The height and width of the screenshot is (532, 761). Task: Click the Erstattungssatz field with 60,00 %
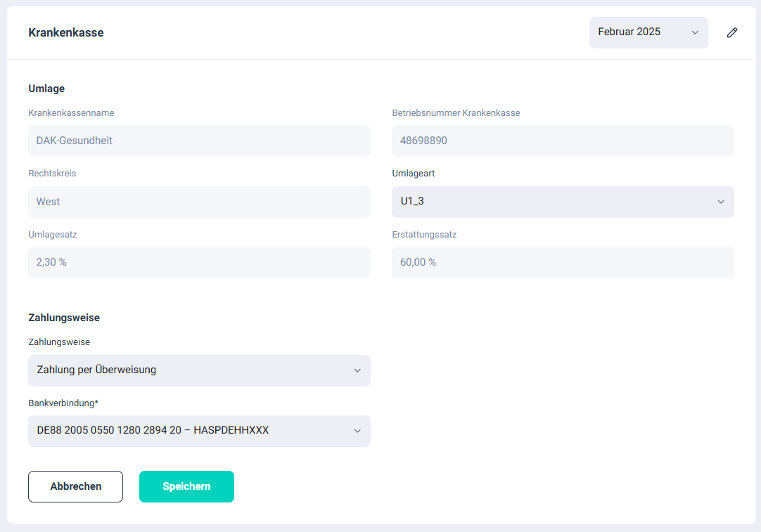[x=562, y=262]
